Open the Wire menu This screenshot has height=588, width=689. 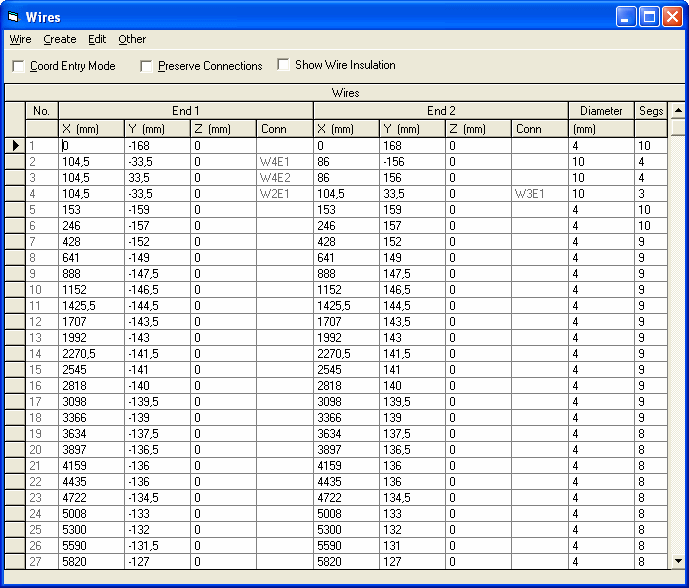point(21,39)
